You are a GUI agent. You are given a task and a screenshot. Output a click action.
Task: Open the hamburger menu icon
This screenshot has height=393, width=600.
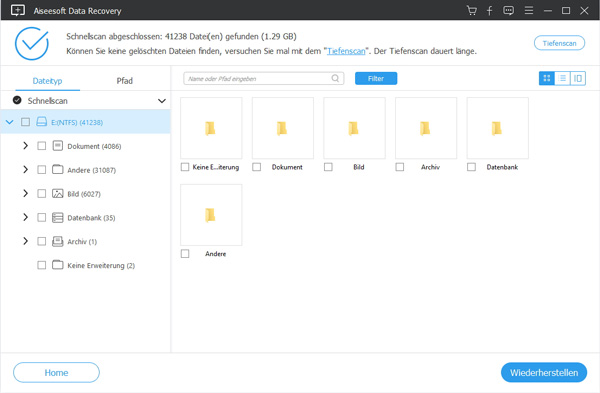click(529, 10)
